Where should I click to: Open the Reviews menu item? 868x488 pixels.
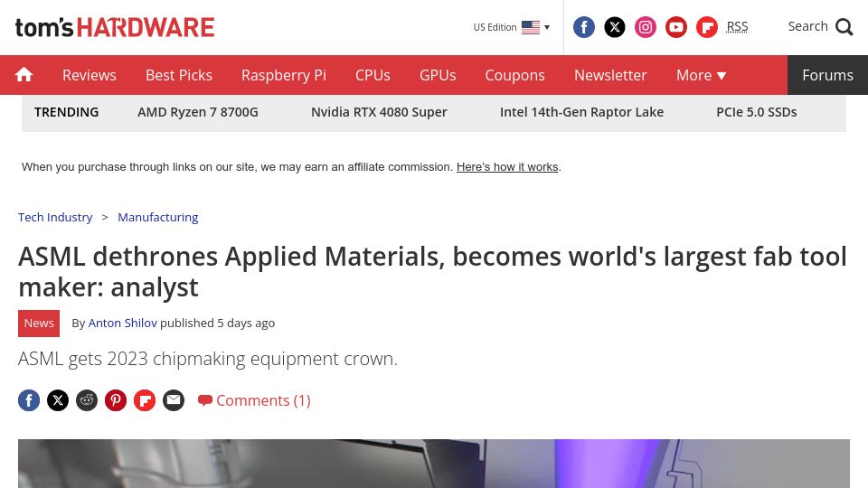[x=90, y=75]
